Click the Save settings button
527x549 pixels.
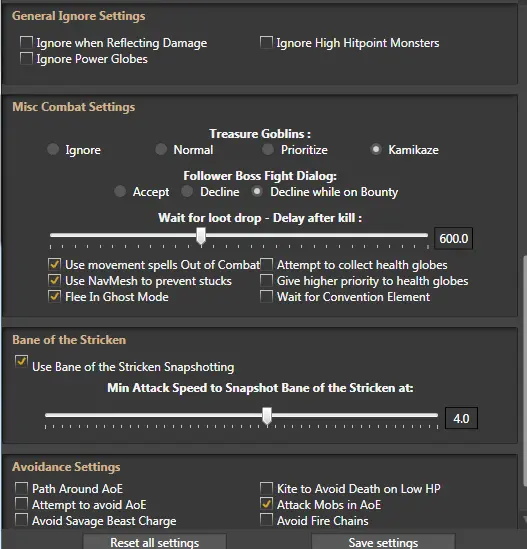click(383, 542)
